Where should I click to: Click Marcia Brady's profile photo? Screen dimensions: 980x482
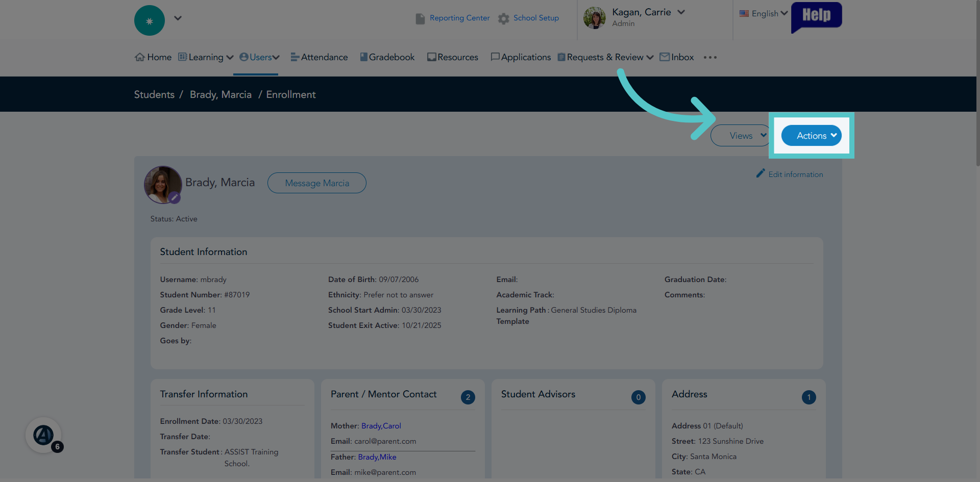coord(162,184)
